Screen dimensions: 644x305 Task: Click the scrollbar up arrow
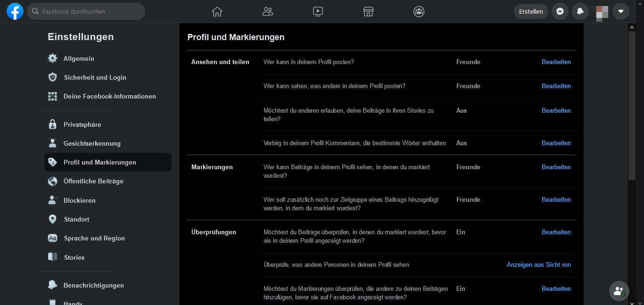(632, 27)
